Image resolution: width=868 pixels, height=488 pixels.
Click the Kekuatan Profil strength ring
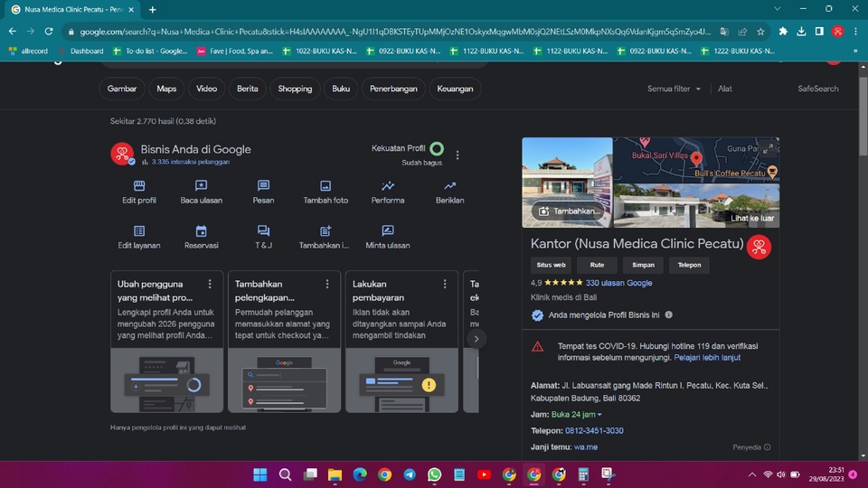437,148
